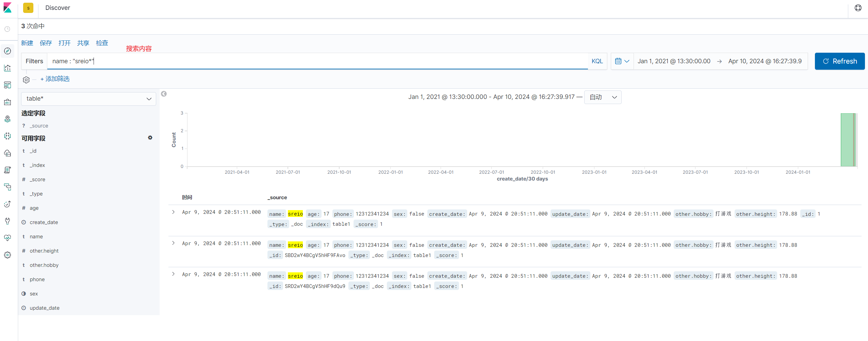Open available fields settings gear

tap(150, 138)
